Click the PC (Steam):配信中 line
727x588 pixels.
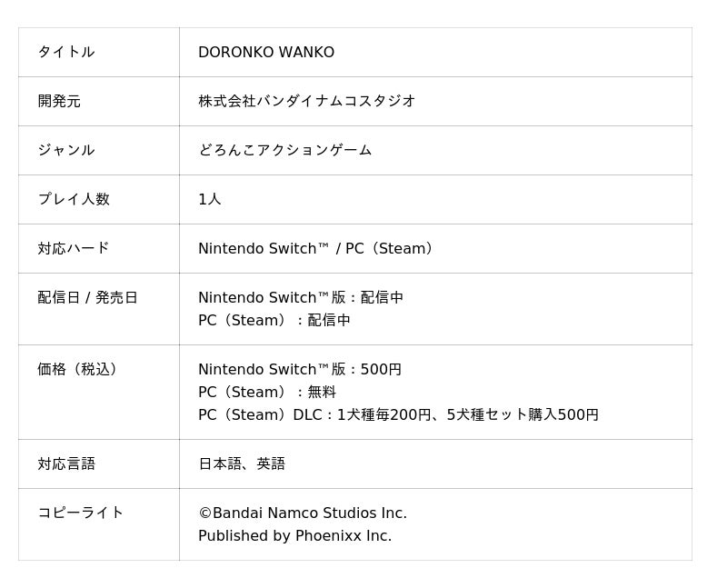274,321
